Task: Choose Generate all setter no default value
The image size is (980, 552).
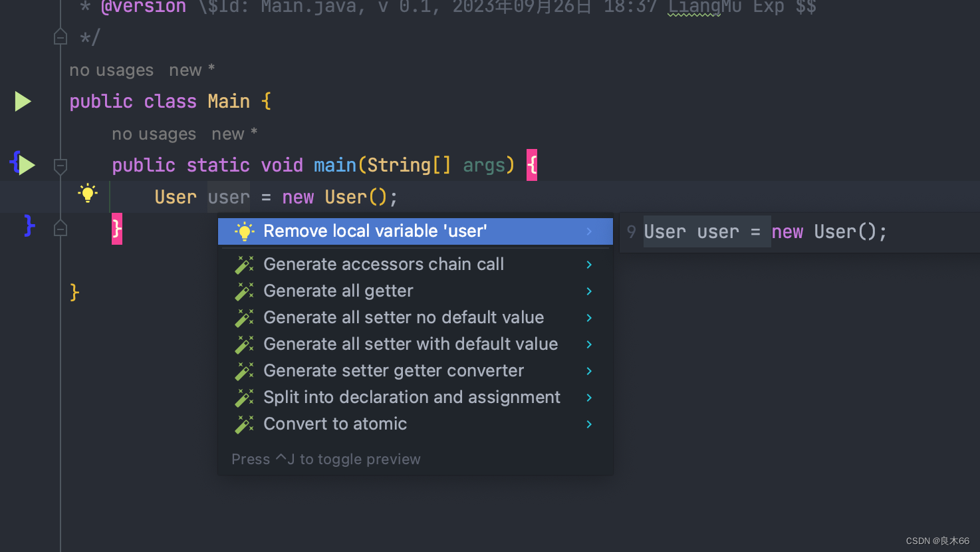Action: (416, 318)
